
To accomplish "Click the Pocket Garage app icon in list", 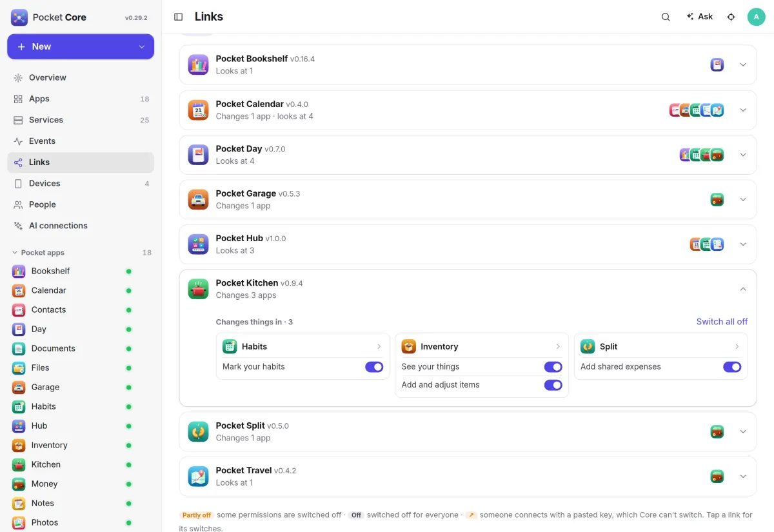I will click(x=199, y=199).
